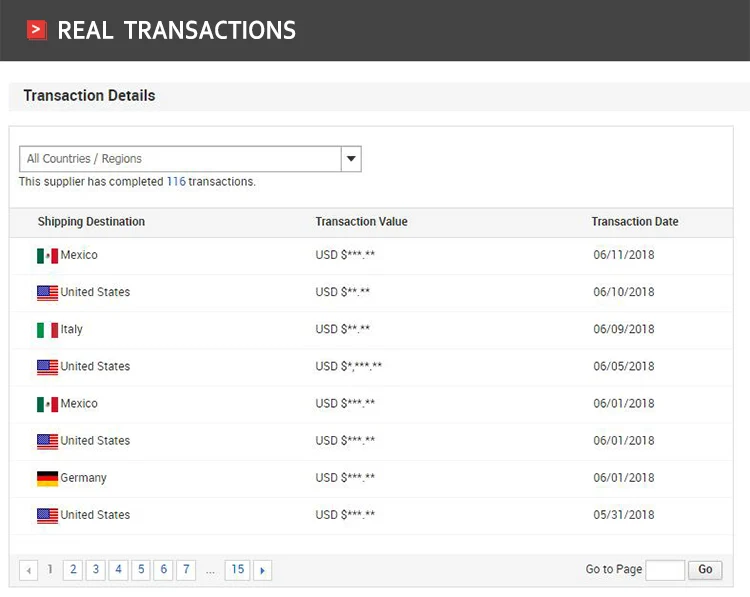This screenshot has width=750, height=597.
Task: Click the 116 transactions count link
Action: point(176,182)
